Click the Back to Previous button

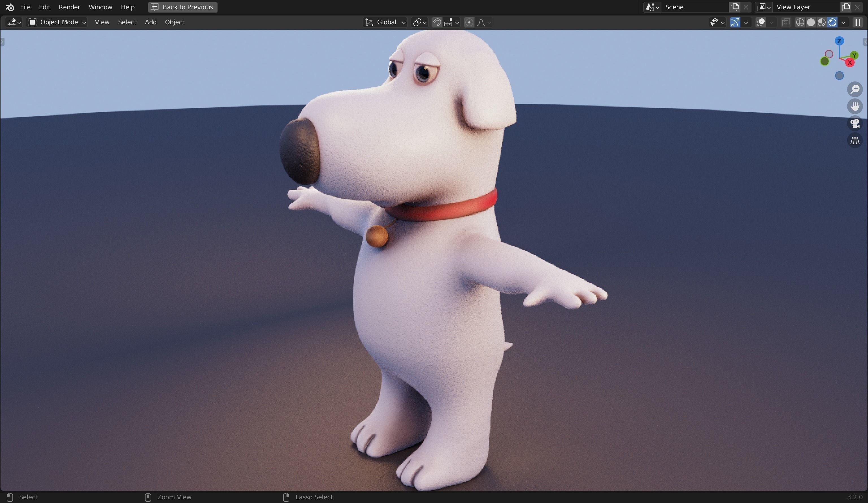pyautogui.click(x=183, y=7)
